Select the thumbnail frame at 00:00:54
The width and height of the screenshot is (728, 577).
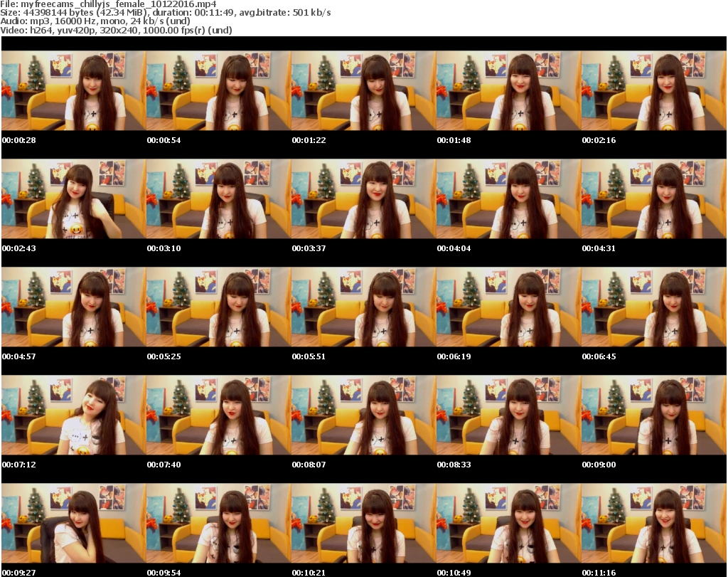click(x=219, y=90)
